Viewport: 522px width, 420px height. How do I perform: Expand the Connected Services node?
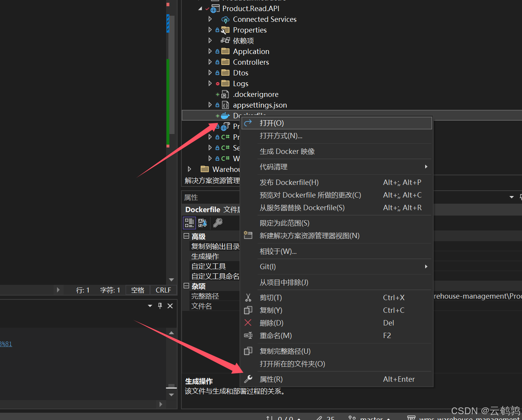point(209,19)
